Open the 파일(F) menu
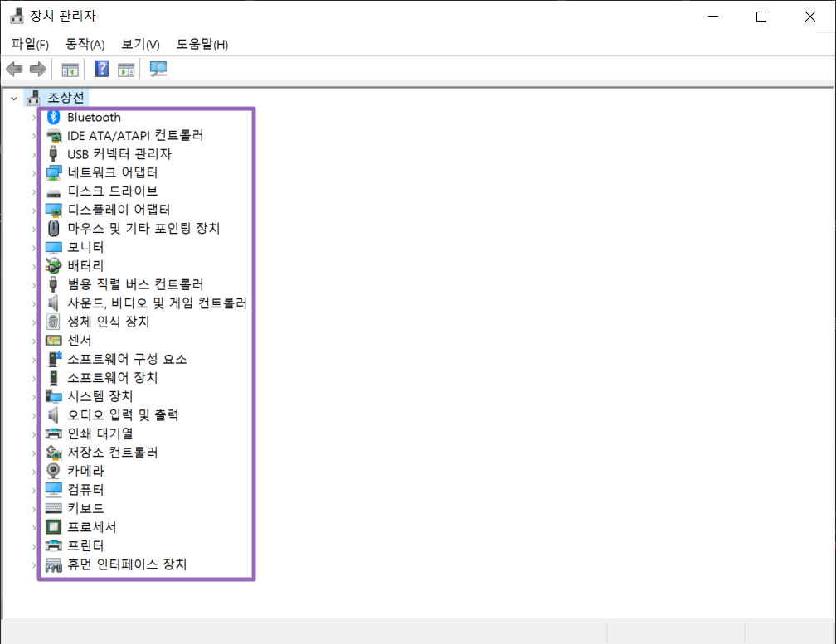The height and width of the screenshot is (644, 836). 30,44
